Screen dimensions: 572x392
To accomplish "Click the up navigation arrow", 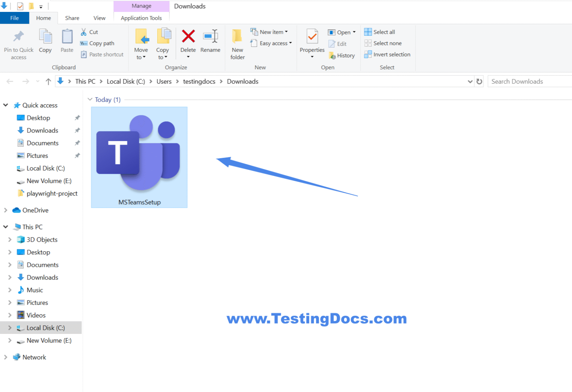I will point(48,81).
